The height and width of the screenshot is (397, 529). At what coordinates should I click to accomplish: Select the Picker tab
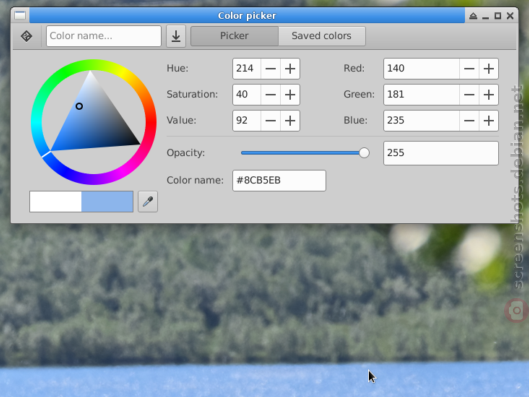click(234, 36)
